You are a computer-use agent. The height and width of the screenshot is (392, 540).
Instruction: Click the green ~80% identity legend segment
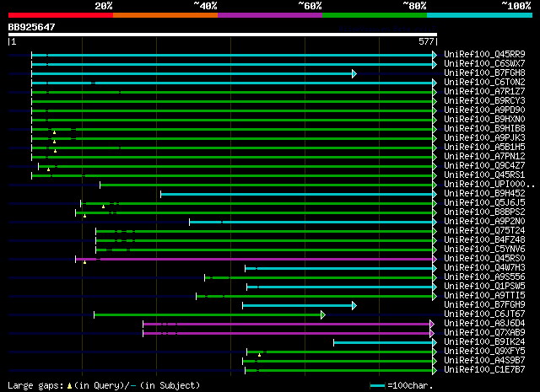375,15
